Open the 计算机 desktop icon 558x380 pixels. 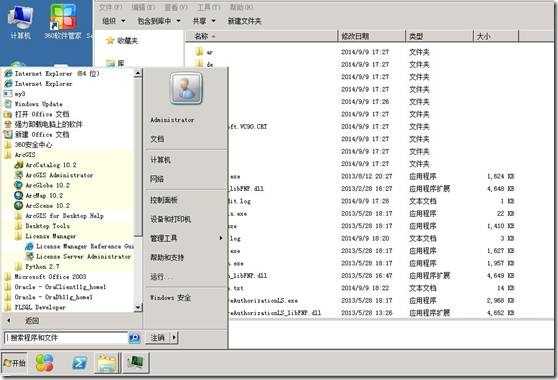pyautogui.click(x=20, y=22)
